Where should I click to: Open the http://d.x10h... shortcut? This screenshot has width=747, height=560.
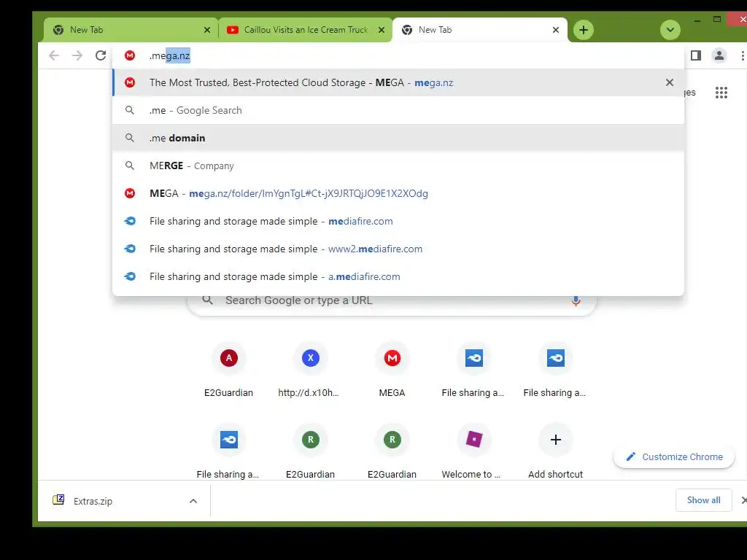[x=310, y=370]
